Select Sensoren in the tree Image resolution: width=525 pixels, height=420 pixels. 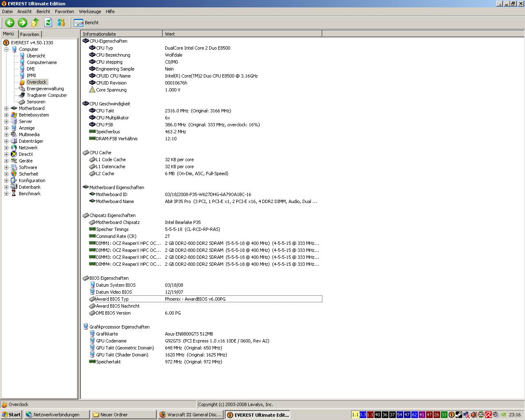(36, 102)
